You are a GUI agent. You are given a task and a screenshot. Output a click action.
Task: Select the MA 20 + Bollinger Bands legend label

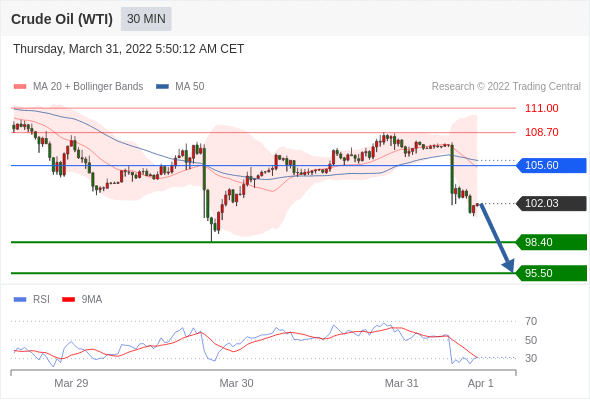(x=88, y=87)
